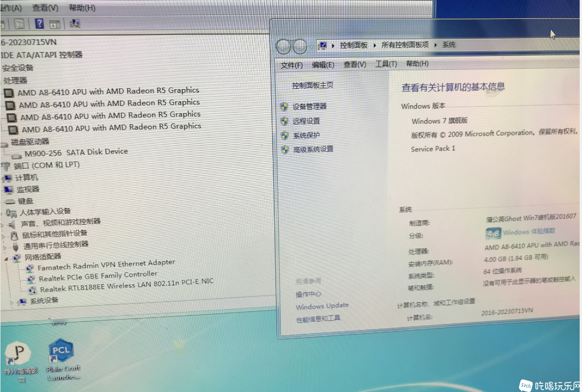This screenshot has width=582, height=392.
Task: Select the 处理器 category row in Device Manager
Action: point(16,80)
